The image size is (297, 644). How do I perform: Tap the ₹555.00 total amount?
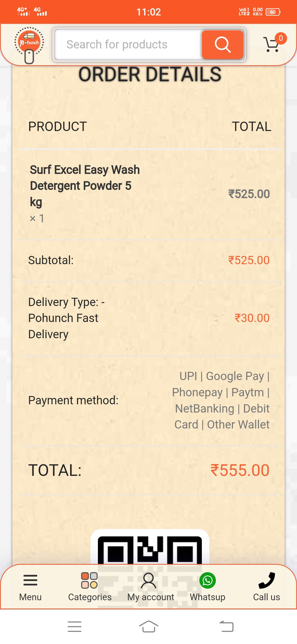tap(240, 470)
